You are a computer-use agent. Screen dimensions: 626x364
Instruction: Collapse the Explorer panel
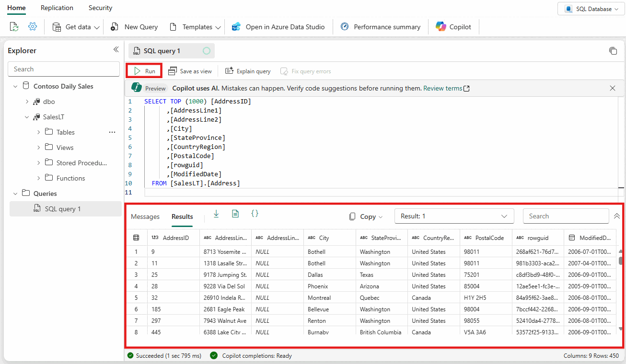[116, 49]
